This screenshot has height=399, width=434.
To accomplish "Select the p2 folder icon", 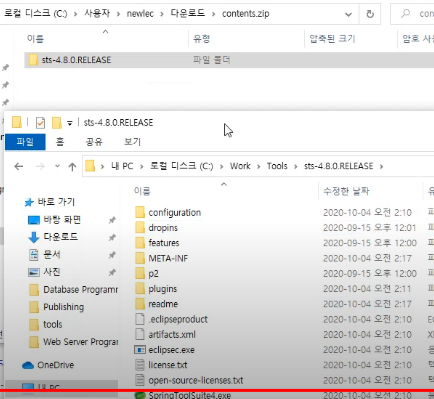I will click(140, 274).
